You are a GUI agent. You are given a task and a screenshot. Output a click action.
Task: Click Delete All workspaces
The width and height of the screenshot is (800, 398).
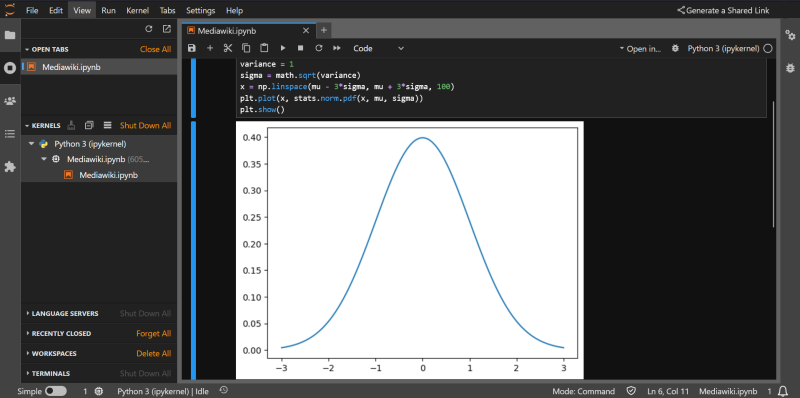click(154, 354)
